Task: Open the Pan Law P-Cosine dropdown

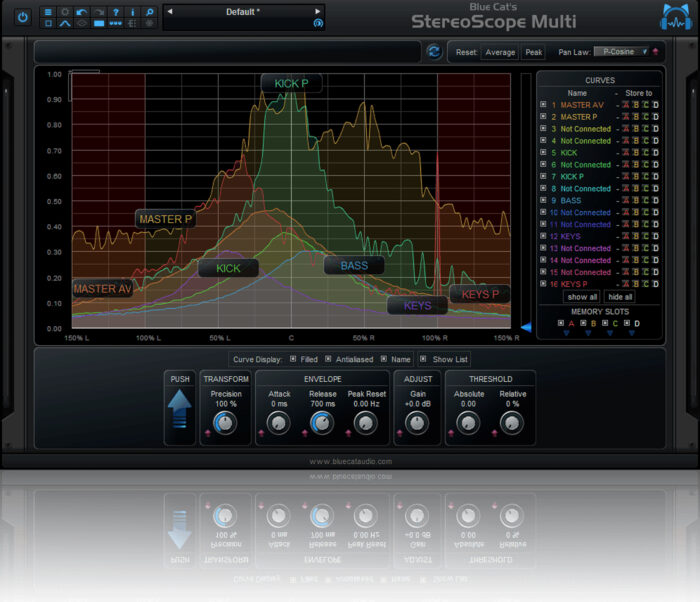Action: pyautogui.click(x=621, y=52)
